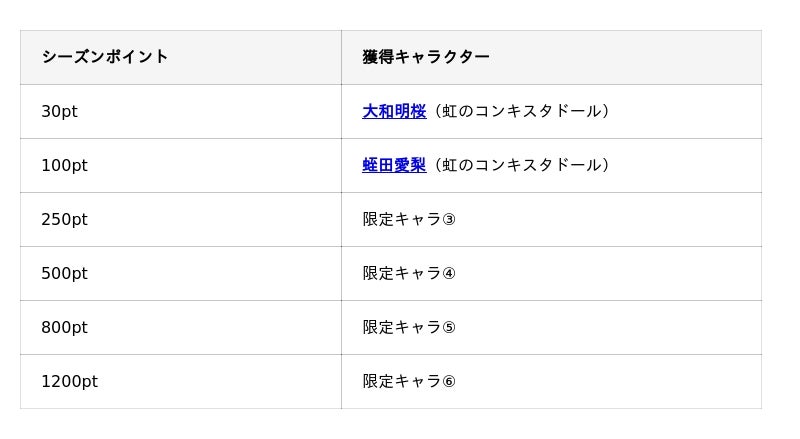800x439 pixels.
Task: Click the 虹のコンキスタドール text after 蛭田愛梨
Action: tap(522, 165)
